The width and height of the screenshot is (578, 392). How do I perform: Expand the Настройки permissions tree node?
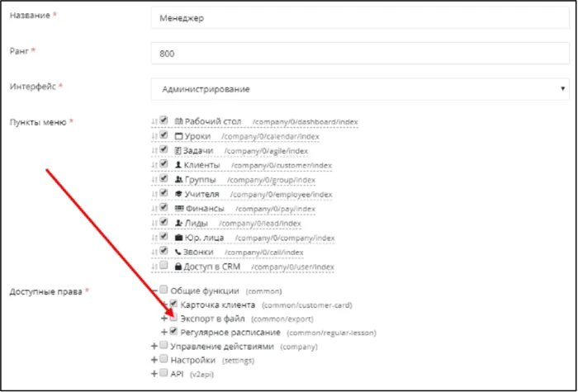pos(154,360)
